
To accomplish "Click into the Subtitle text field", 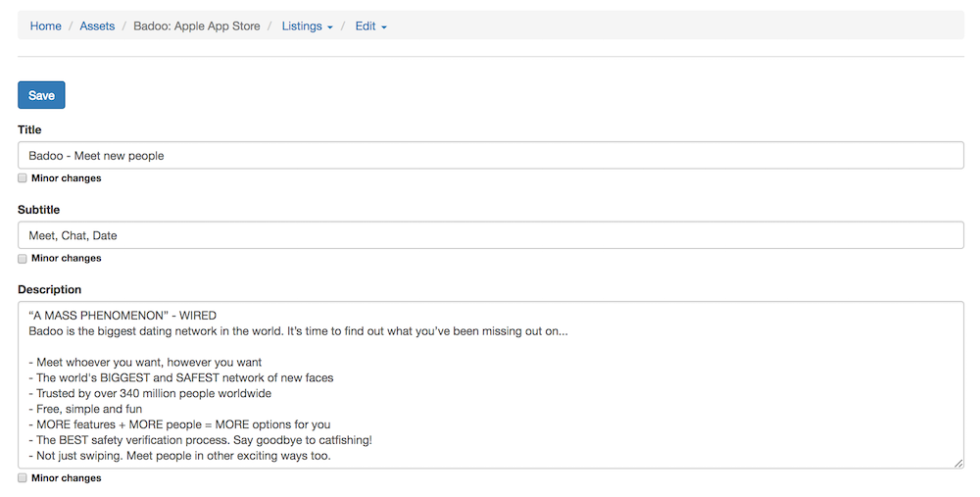I will coord(490,235).
